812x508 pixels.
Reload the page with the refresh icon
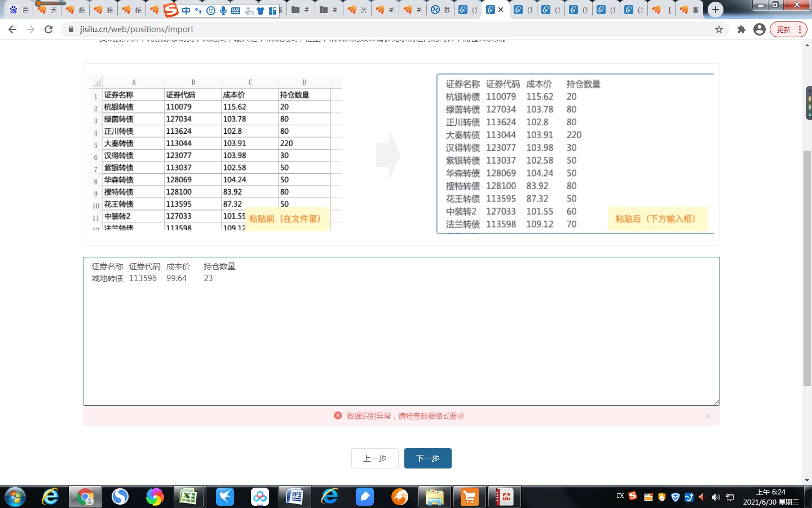pos(48,29)
